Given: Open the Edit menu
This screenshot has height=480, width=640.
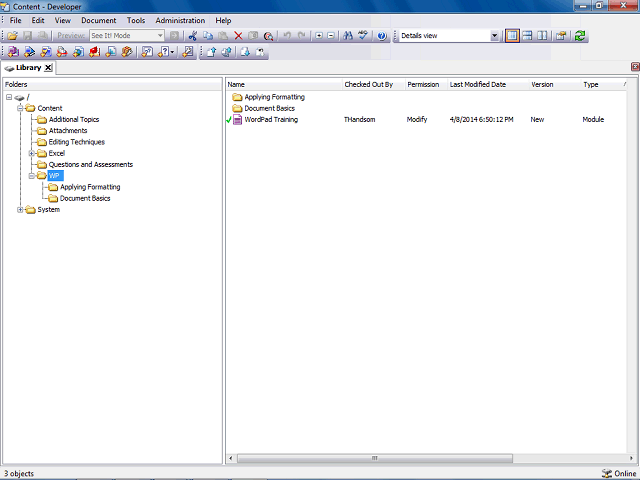Looking at the screenshot, I should coord(38,20).
